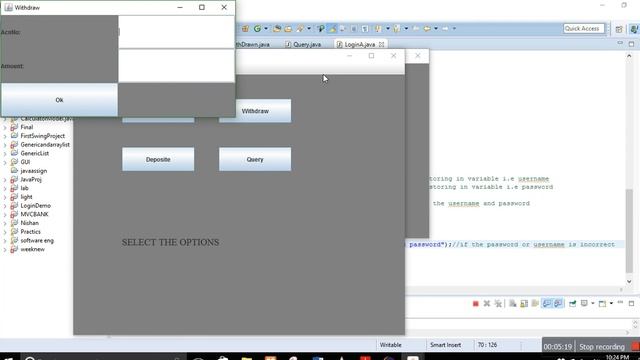Click the Amount input field in Withdraw window
The height and width of the screenshot is (360, 640).
click(176, 66)
